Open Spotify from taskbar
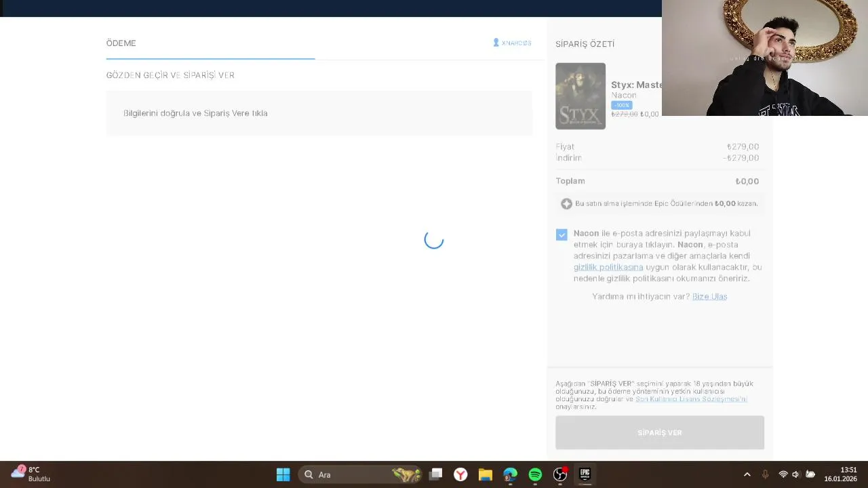The image size is (868, 488). pos(535,474)
